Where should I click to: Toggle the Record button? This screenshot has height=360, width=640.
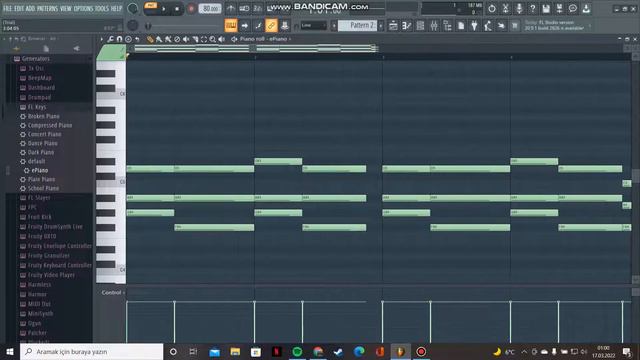tap(191, 9)
